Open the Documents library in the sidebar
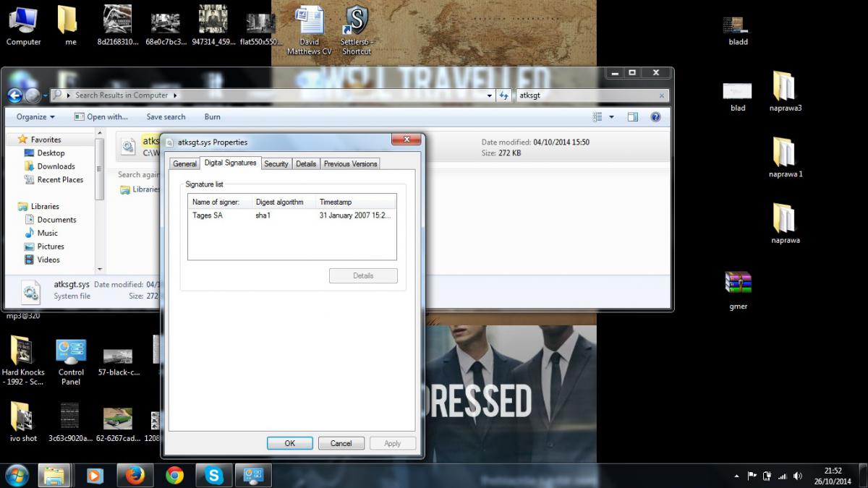The width and height of the screenshot is (868, 488). [56, 220]
